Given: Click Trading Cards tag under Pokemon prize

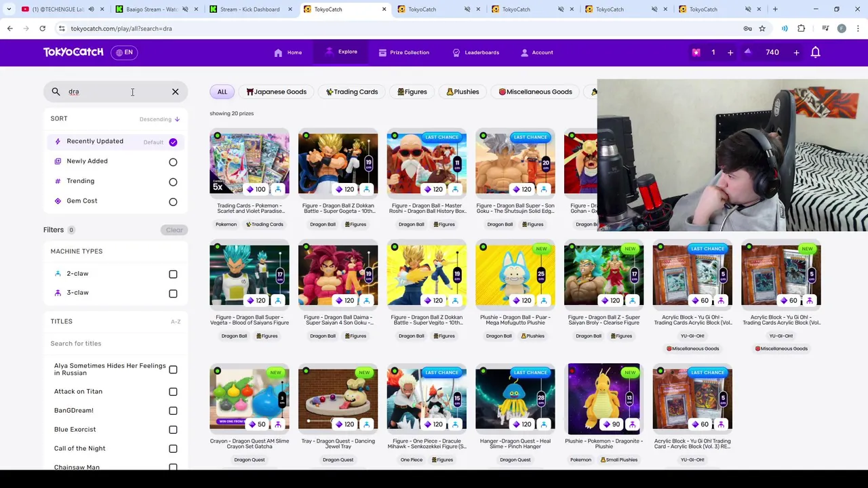Looking at the screenshot, I should click(x=264, y=224).
